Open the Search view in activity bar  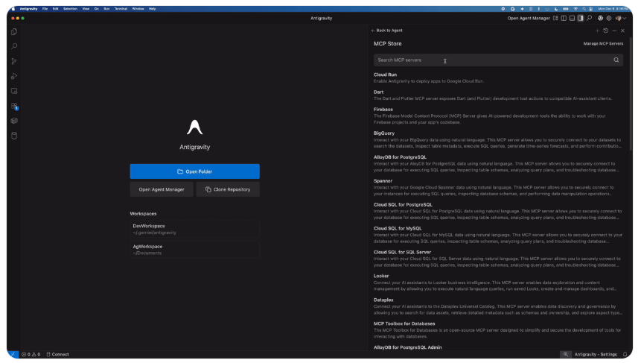point(14,46)
